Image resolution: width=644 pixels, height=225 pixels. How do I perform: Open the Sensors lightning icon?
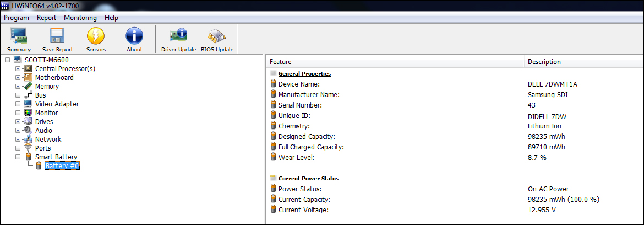click(x=96, y=36)
